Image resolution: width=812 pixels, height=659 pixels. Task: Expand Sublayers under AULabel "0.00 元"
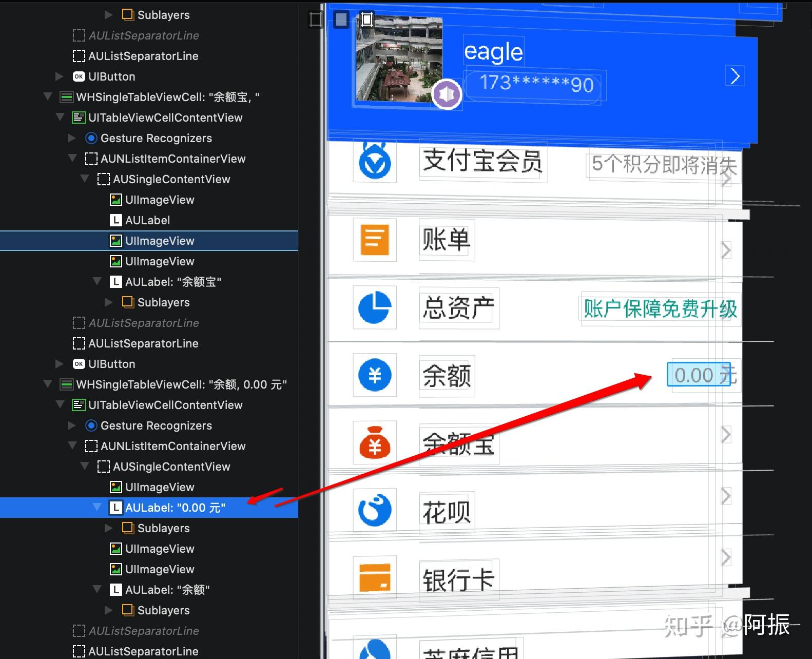click(x=108, y=528)
